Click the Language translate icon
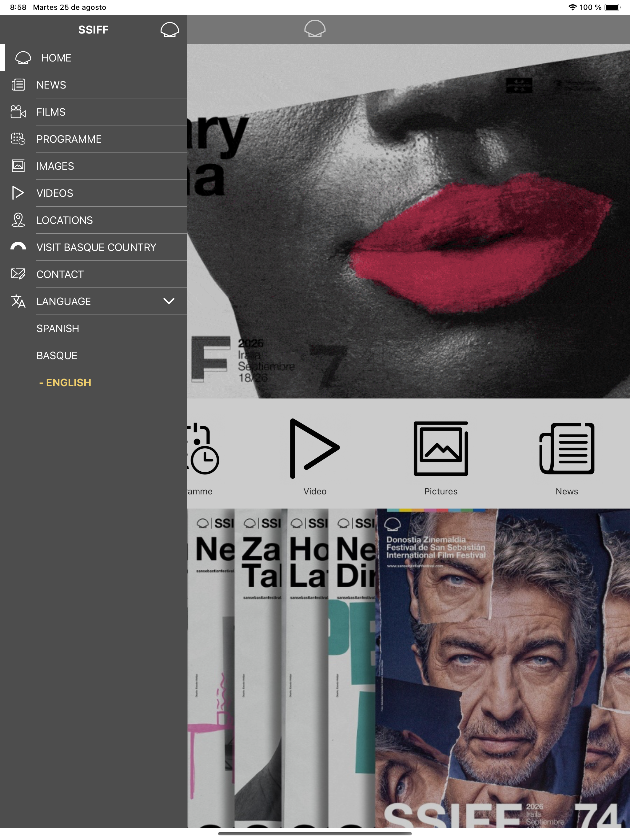The height and width of the screenshot is (840, 630). click(18, 301)
